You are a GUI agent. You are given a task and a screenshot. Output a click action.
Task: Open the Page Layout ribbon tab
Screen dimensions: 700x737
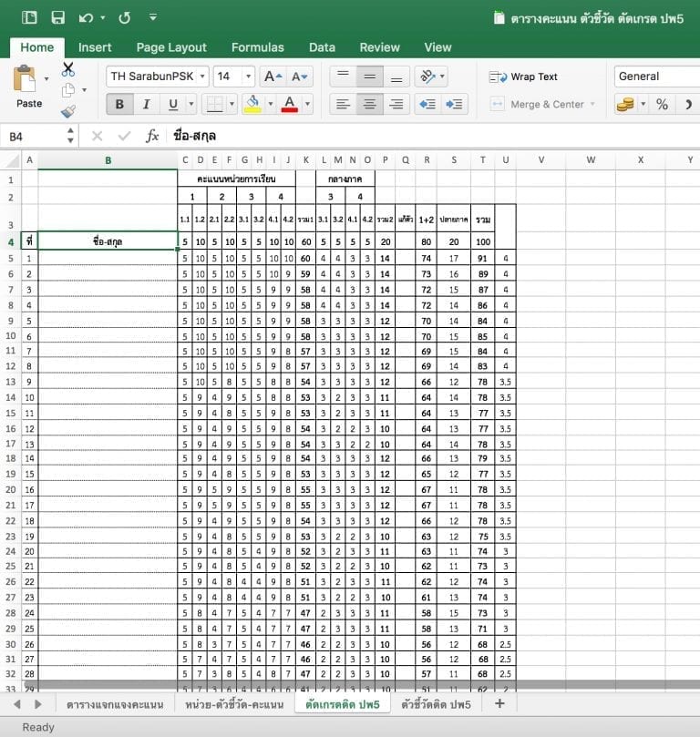[171, 47]
